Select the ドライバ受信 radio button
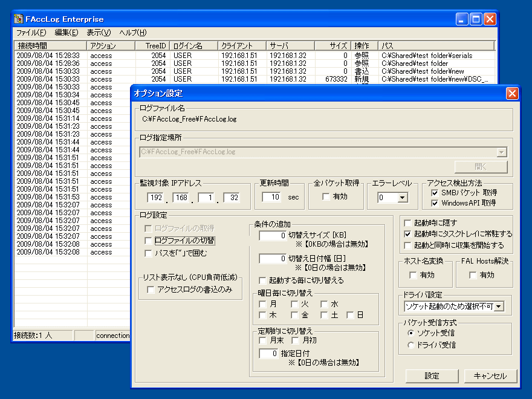Screen dimensions: 532x399 pos(411,345)
